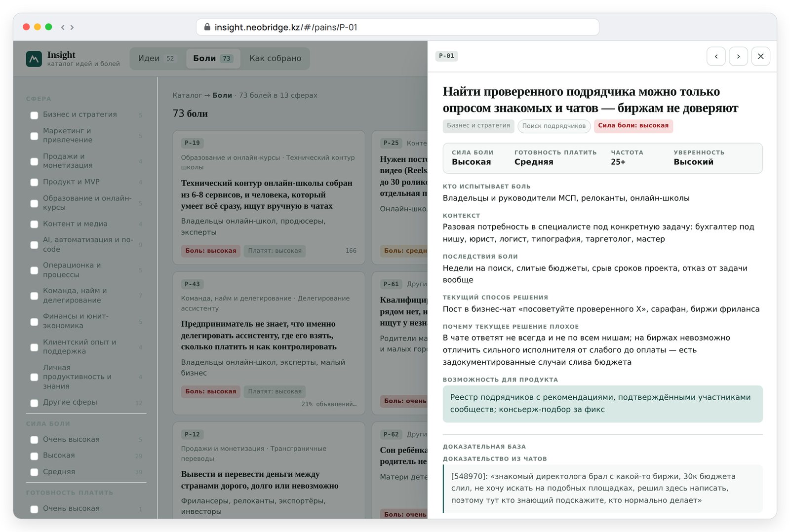790x532 pixels.
Task: Go to previous pain in detail panel
Action: click(716, 56)
